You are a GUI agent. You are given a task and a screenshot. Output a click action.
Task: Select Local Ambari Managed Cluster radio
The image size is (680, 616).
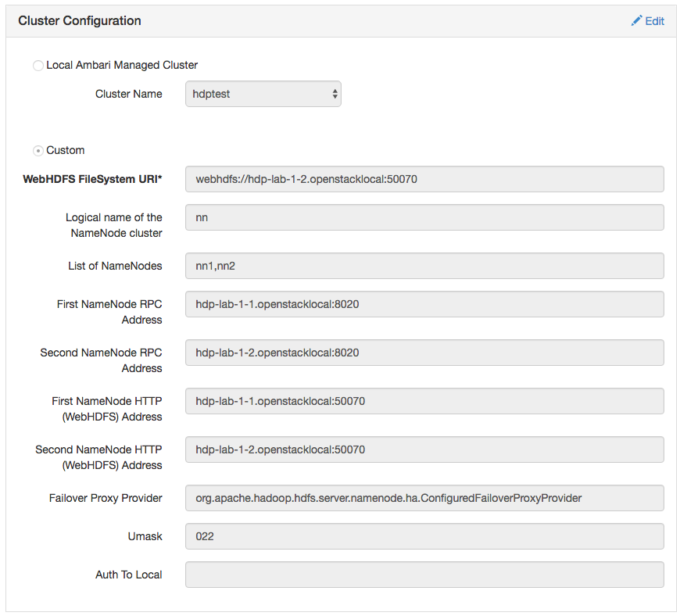tap(38, 66)
